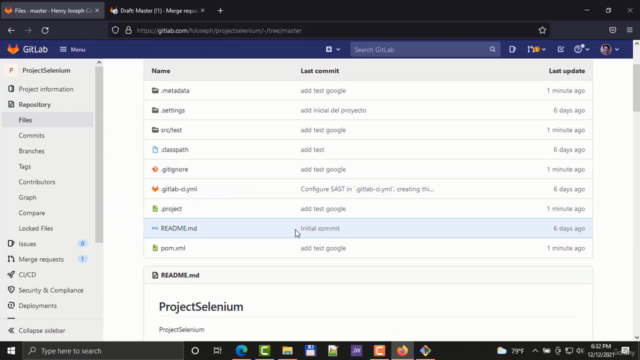Click the .gitignore git icon

155,169
